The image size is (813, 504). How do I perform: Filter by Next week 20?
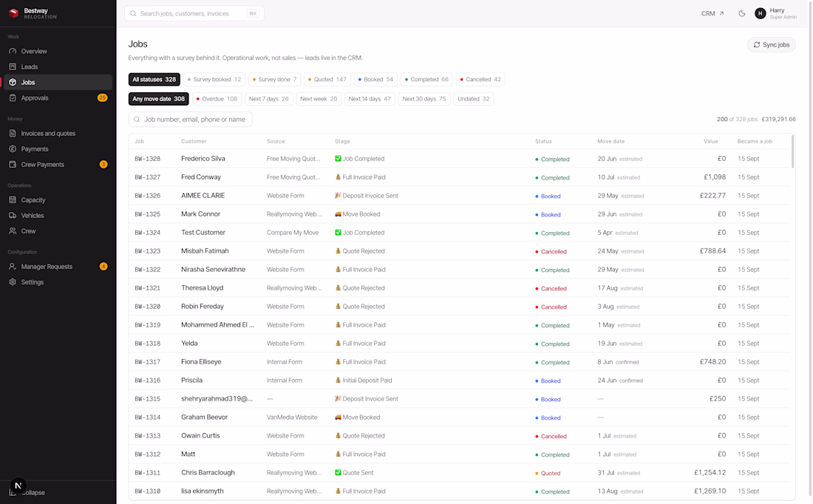tap(319, 99)
